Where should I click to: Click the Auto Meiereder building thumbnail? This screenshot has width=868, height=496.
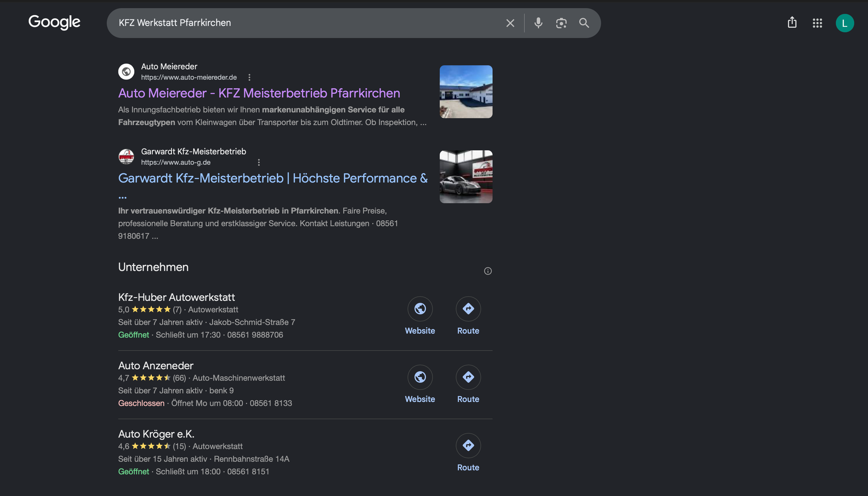click(466, 92)
